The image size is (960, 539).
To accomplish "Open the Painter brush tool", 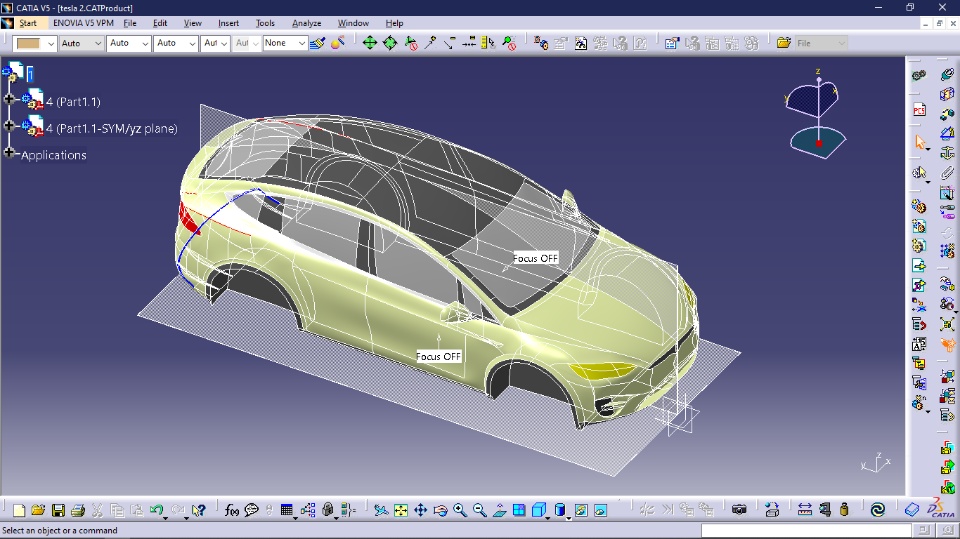I will pos(317,43).
